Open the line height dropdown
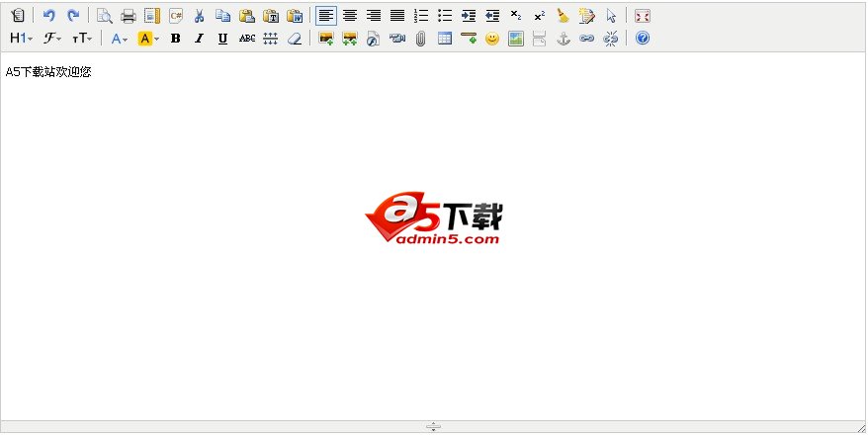The width and height of the screenshot is (868, 437). pos(270,39)
